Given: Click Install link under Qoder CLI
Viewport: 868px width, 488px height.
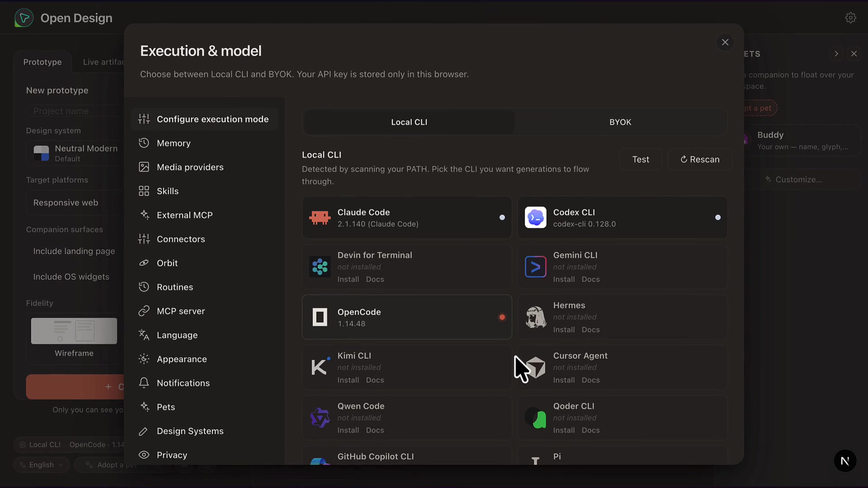Looking at the screenshot, I should pos(564,431).
